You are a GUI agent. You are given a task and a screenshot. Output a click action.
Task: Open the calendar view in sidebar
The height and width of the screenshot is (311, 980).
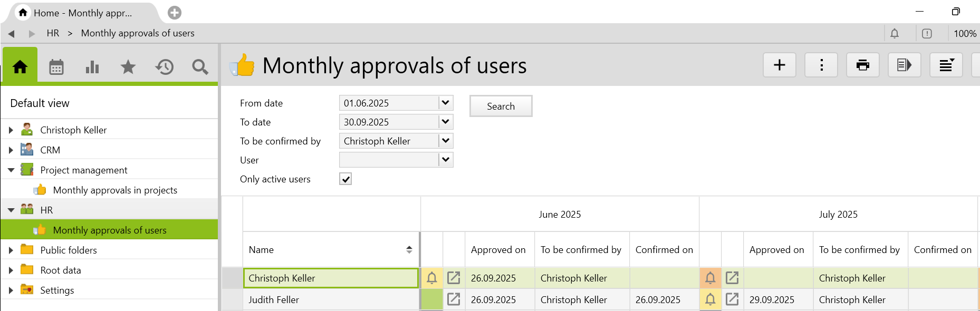[56, 67]
